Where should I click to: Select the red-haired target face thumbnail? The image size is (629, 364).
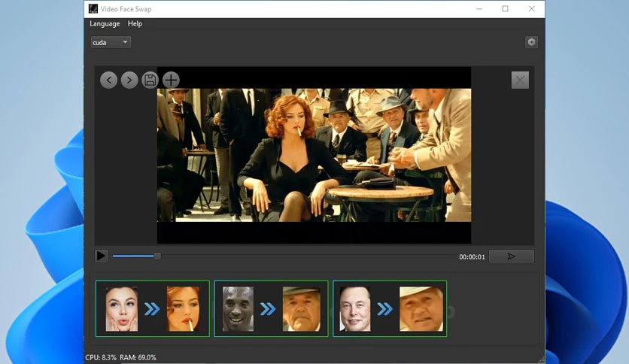pos(183,308)
